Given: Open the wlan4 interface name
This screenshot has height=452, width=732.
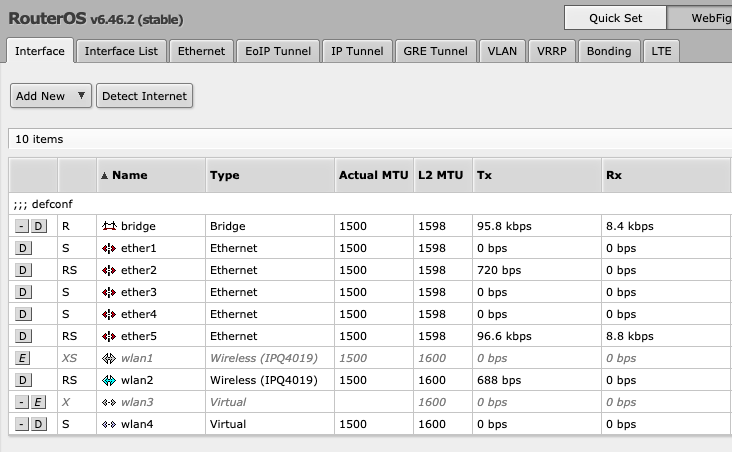Looking at the screenshot, I should [x=137, y=424].
